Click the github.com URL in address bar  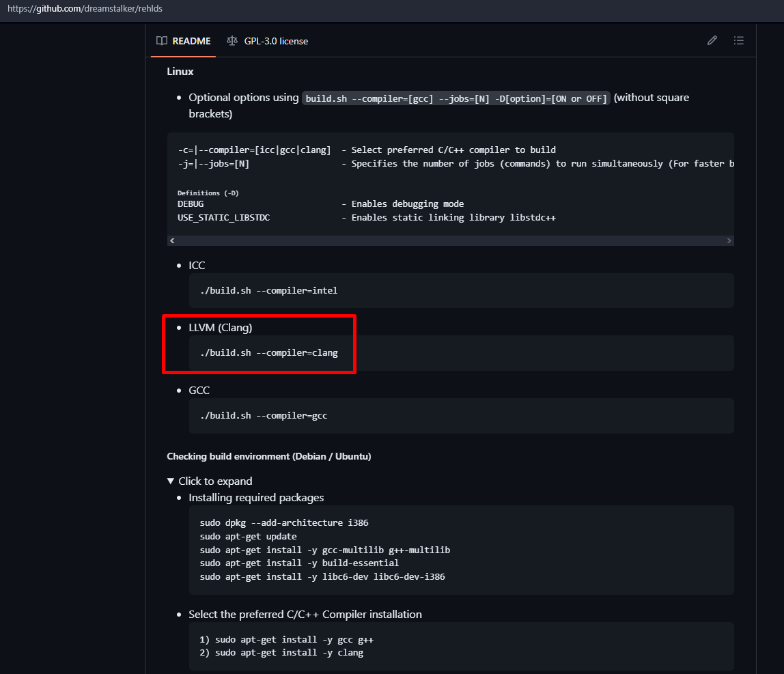click(x=85, y=8)
